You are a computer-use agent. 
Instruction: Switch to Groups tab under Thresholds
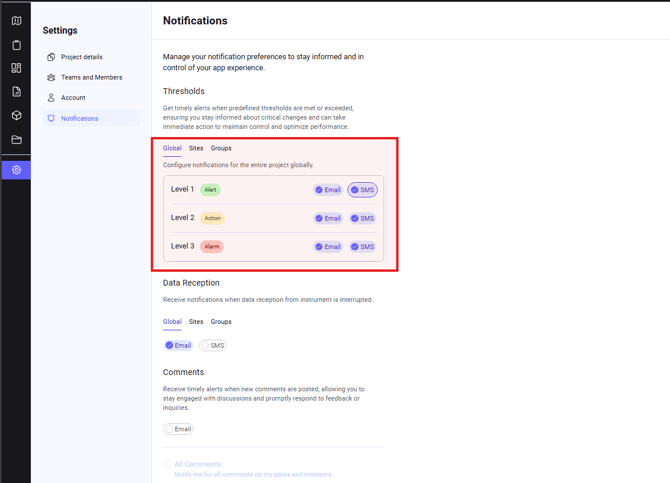221,148
